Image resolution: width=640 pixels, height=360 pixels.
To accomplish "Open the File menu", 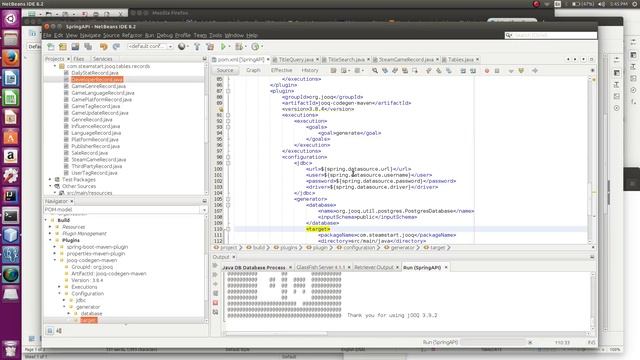I will tap(47, 36).
